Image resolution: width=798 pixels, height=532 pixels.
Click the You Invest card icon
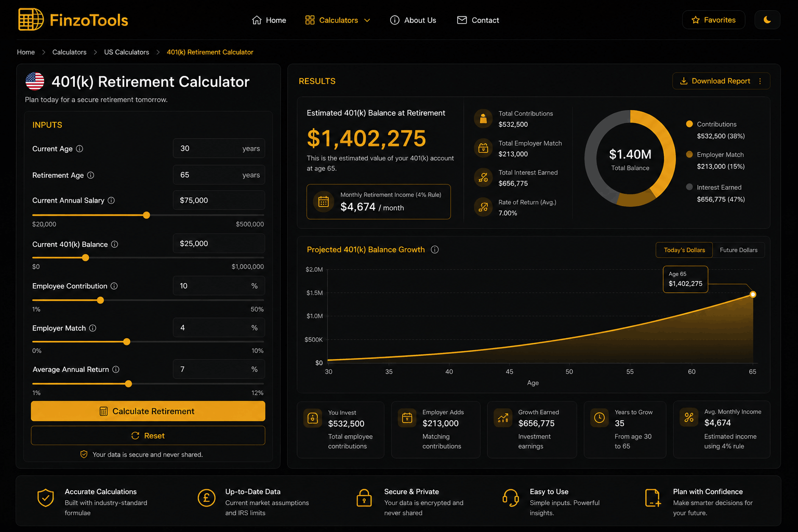pyautogui.click(x=313, y=418)
